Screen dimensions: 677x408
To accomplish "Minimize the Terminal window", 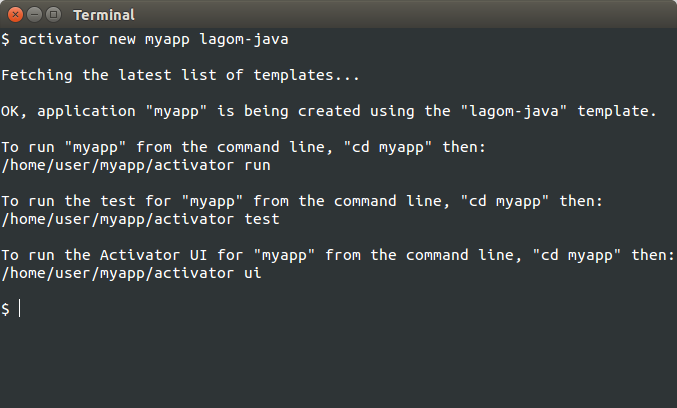I will point(34,15).
